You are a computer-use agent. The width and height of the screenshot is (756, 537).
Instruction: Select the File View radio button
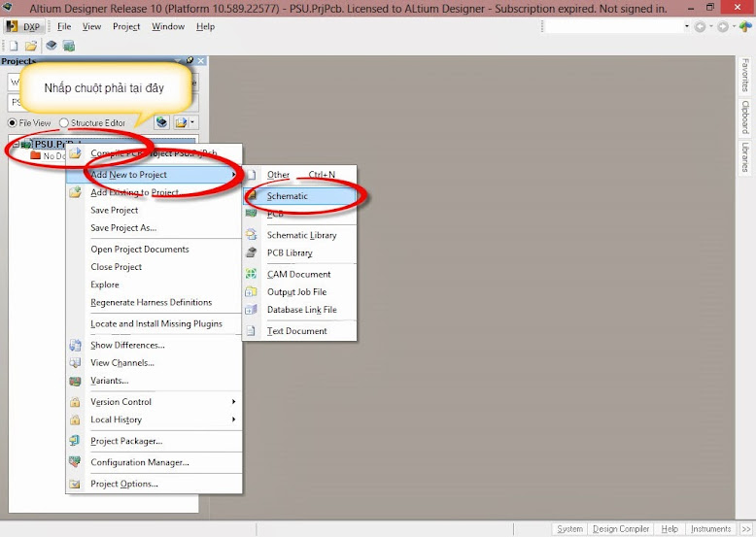13,122
